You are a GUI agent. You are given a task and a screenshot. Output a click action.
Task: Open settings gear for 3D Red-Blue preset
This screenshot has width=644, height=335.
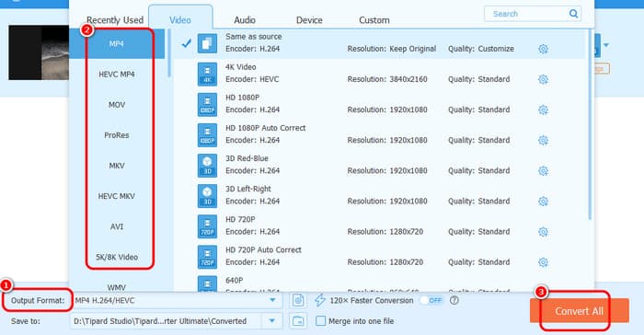tap(543, 170)
